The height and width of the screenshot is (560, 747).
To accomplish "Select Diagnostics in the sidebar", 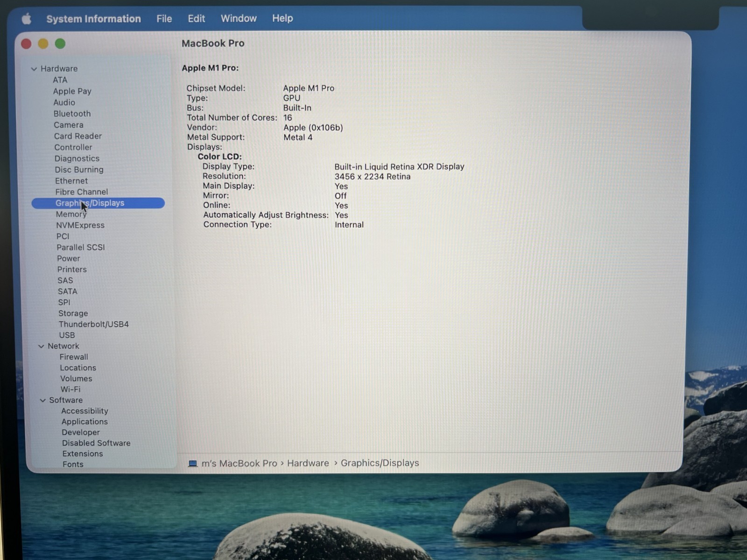I will pyautogui.click(x=77, y=158).
